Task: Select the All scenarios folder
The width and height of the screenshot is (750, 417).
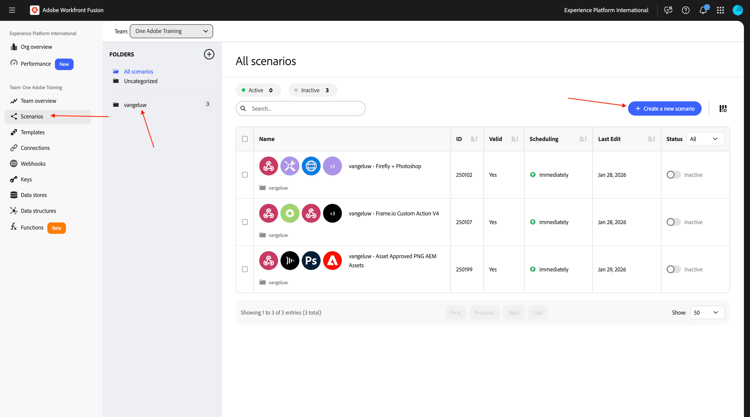Action: point(138,71)
